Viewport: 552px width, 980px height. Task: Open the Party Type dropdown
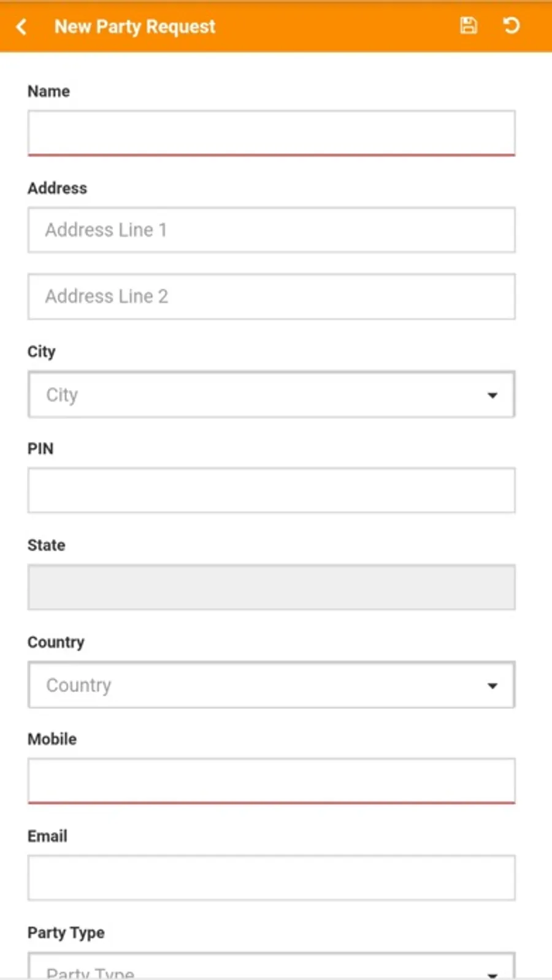coord(271,969)
